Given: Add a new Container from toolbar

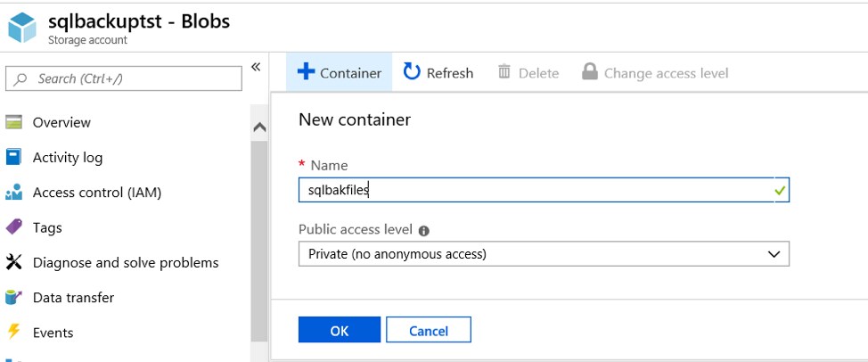Looking at the screenshot, I should point(340,73).
